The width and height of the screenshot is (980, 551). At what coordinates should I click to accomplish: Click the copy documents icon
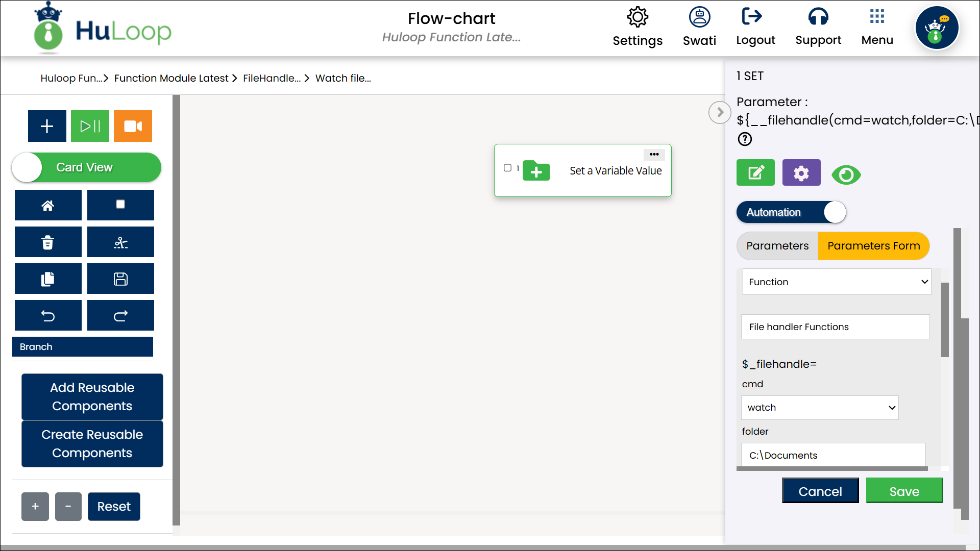[48, 279]
